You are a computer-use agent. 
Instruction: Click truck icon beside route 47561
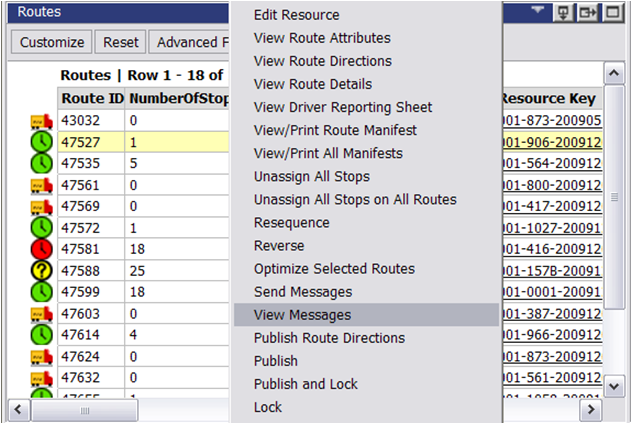pos(41,185)
